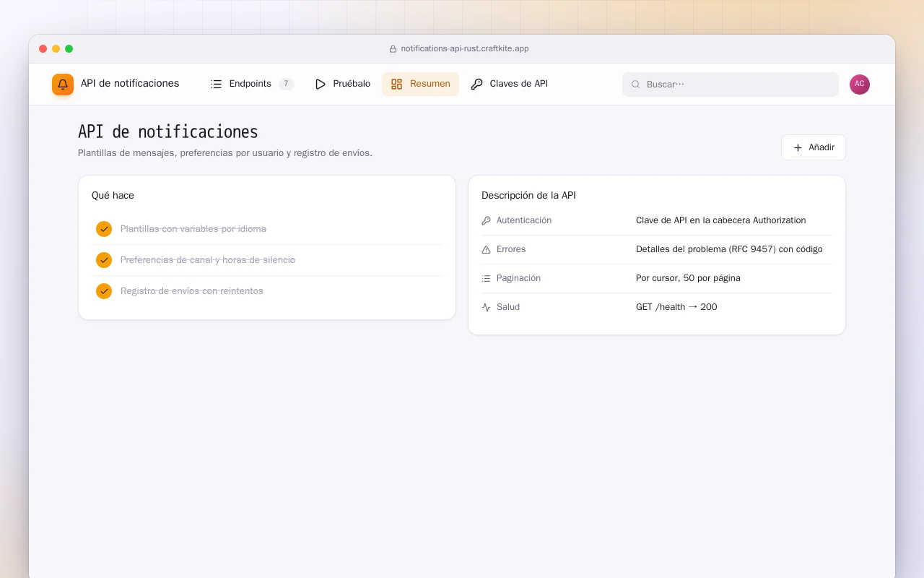
Task: Click the search magnifier icon
Action: [636, 85]
